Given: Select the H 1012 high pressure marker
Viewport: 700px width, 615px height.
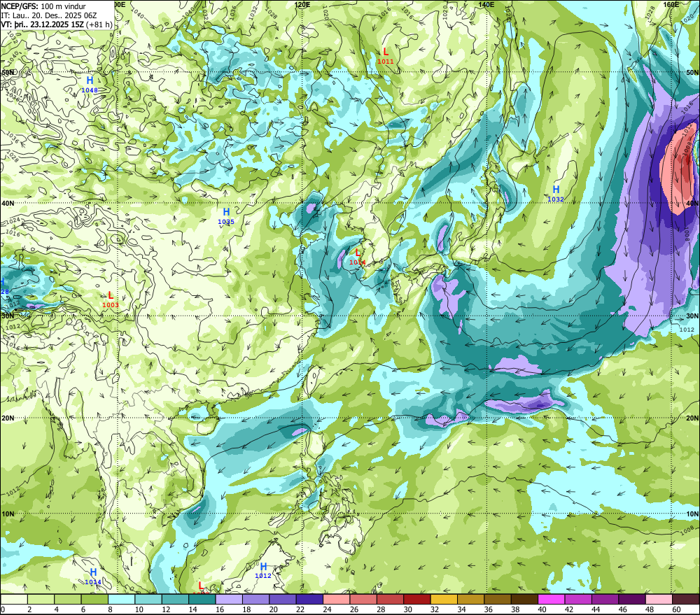Looking at the screenshot, I should coord(263,570).
